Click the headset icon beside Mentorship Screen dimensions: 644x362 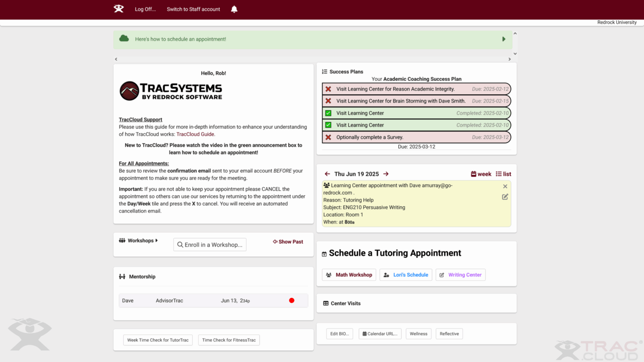coord(122,276)
